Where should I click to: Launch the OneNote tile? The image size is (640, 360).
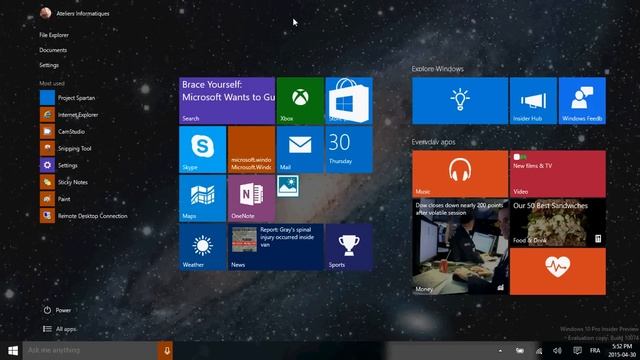pos(251,198)
